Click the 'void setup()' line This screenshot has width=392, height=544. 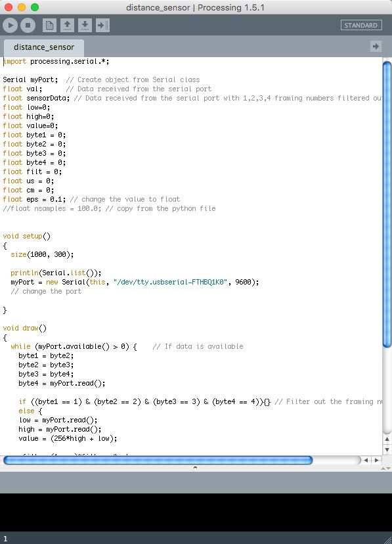(x=27, y=237)
